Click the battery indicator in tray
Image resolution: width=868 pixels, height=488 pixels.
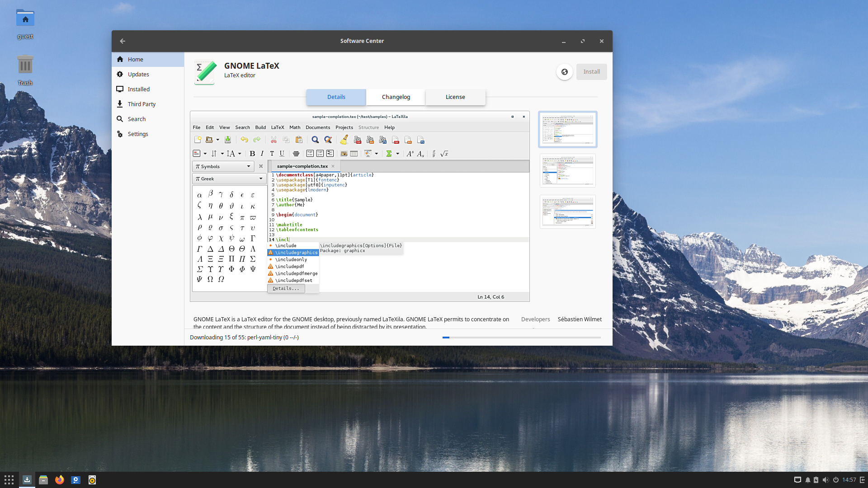816,480
